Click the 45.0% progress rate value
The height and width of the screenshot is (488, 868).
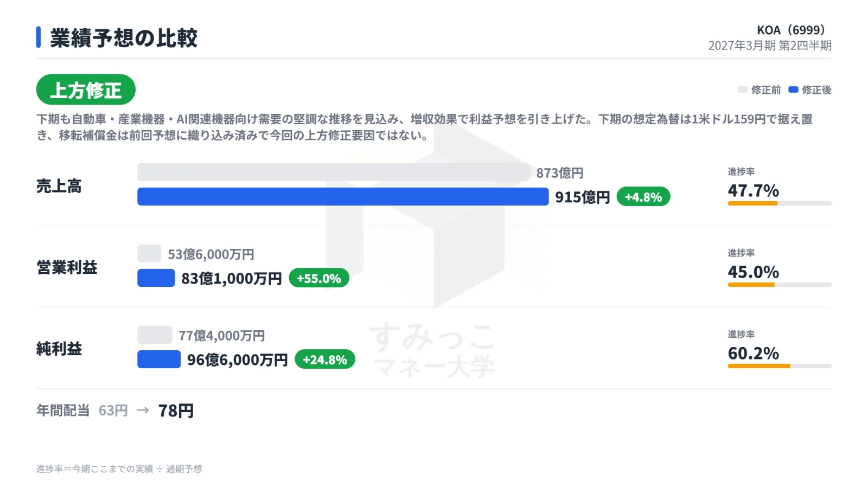pos(754,272)
